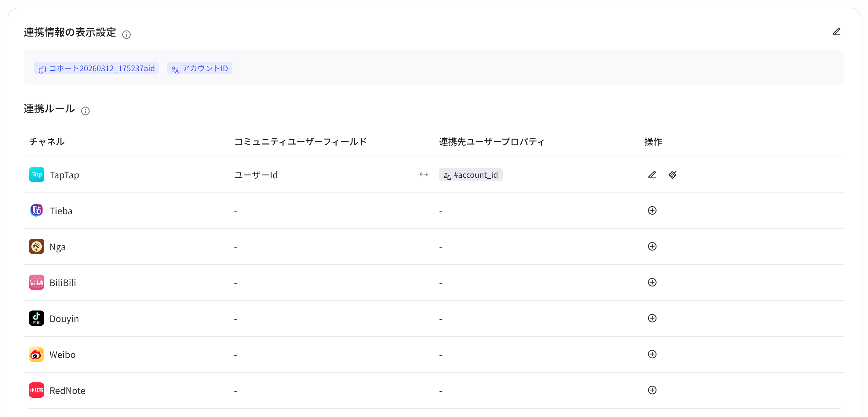
Task: Click the 操作 column header
Action: pyautogui.click(x=653, y=142)
